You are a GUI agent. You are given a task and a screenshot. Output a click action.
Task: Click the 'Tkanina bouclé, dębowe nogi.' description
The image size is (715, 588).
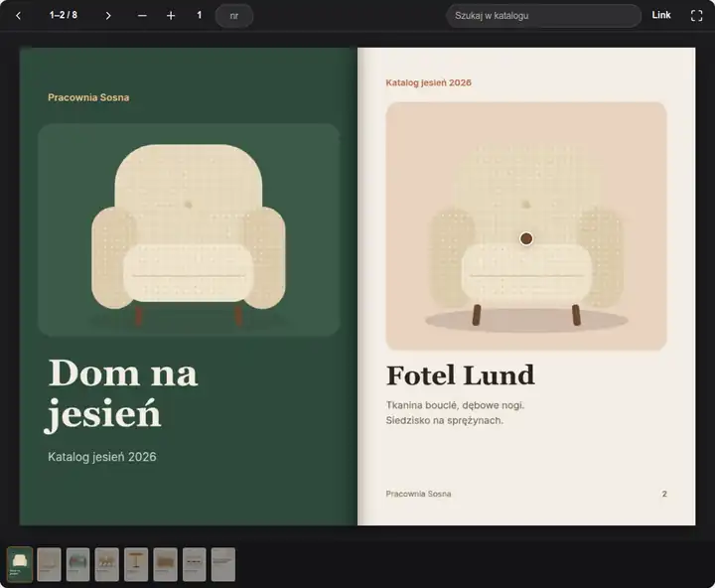(x=455, y=405)
